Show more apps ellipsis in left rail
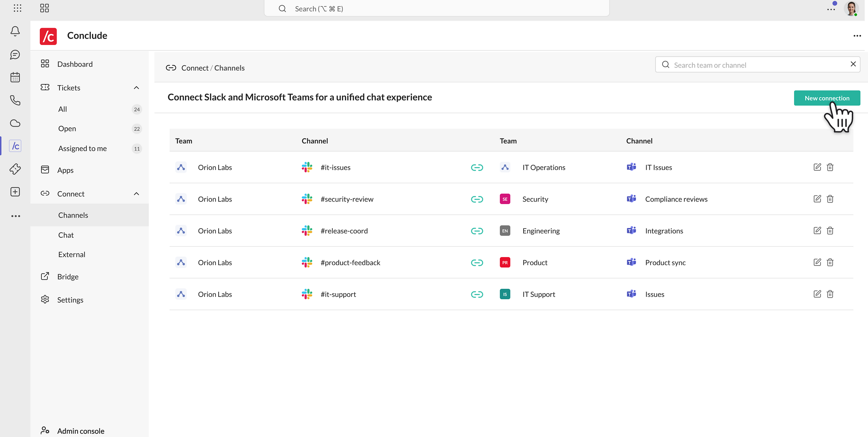Viewport: 868px width, 437px height. (15, 216)
